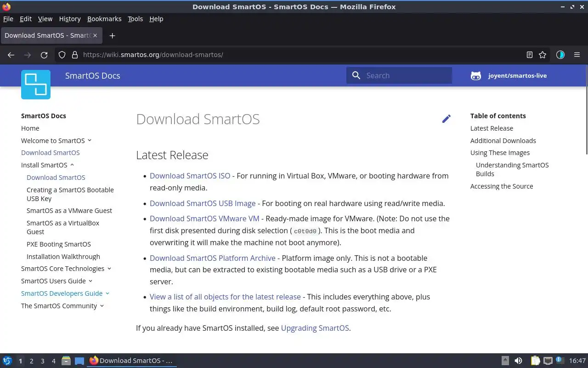The width and height of the screenshot is (588, 368).
Task: Open the View menu
Action: (x=45, y=19)
